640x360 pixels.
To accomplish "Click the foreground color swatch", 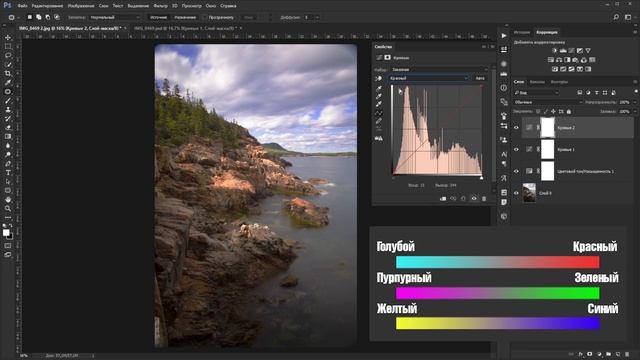I will 6,232.
